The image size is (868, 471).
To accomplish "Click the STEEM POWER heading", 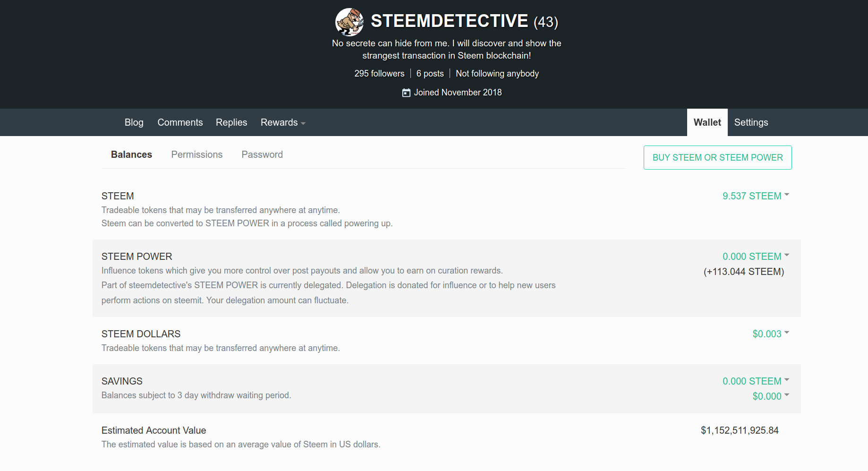I will click(x=137, y=257).
